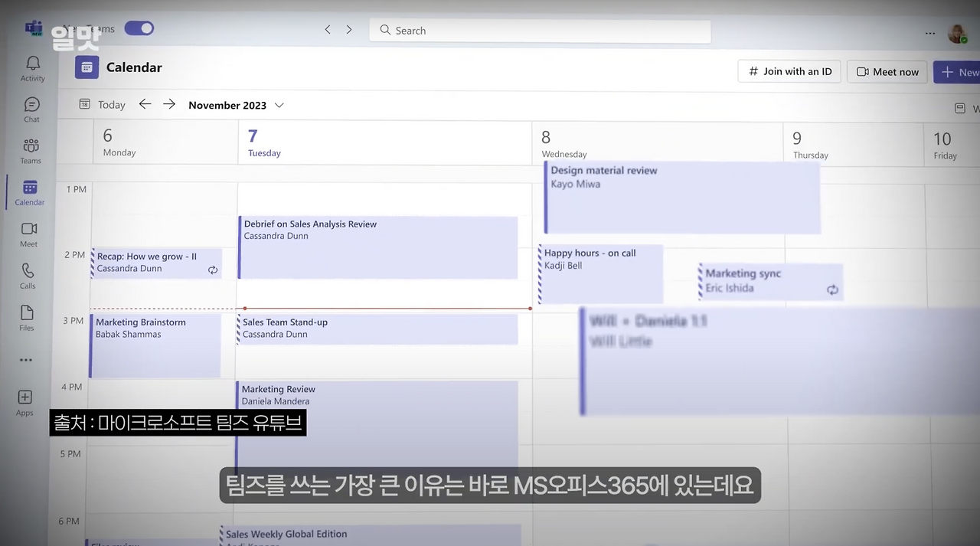Click the recurrence icon on Recap meeting
The image size is (980, 546).
[213, 270]
